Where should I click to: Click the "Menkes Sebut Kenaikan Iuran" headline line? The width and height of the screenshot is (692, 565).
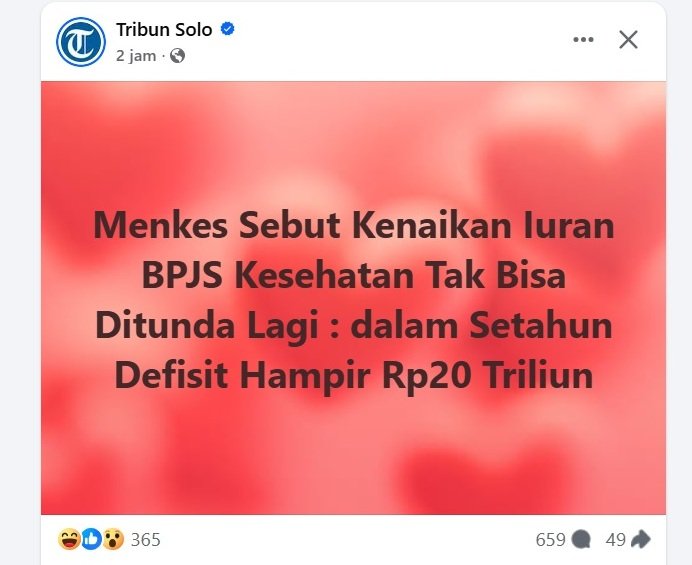pos(354,225)
